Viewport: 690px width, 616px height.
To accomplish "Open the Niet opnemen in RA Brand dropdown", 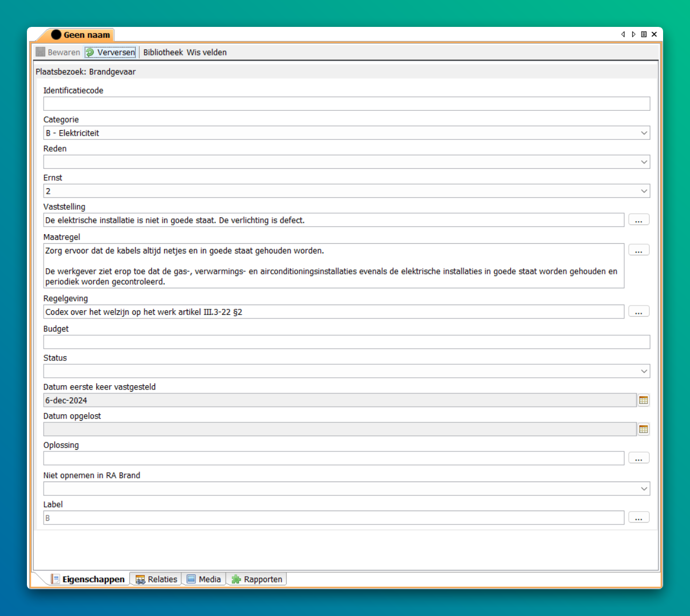I will [x=644, y=488].
